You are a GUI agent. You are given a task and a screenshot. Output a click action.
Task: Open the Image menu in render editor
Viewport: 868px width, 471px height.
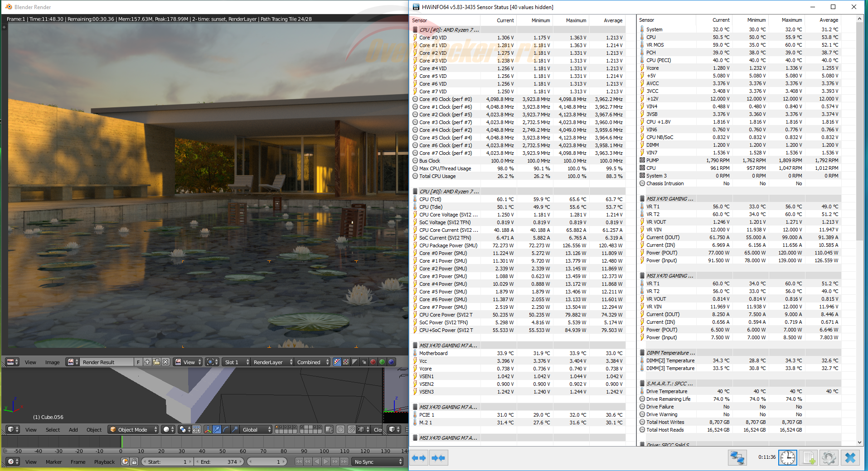coord(52,362)
